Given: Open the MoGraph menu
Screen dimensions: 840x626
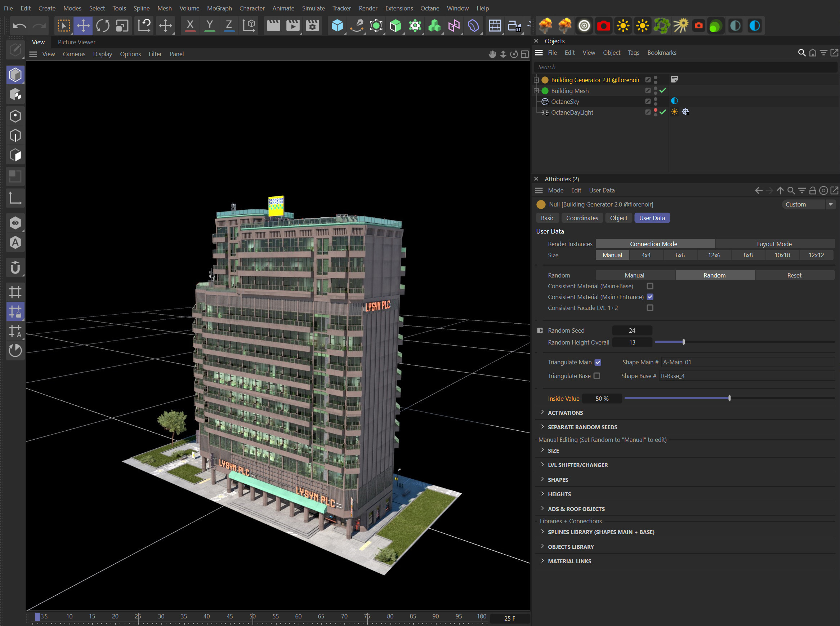Looking at the screenshot, I should (219, 8).
